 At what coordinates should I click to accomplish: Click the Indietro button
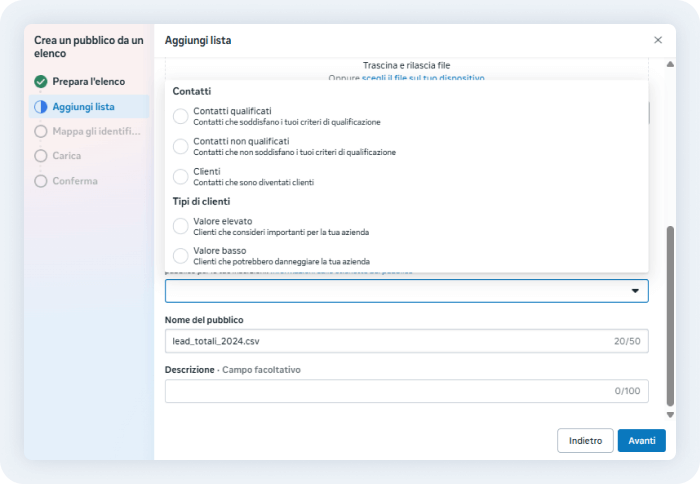(x=584, y=440)
